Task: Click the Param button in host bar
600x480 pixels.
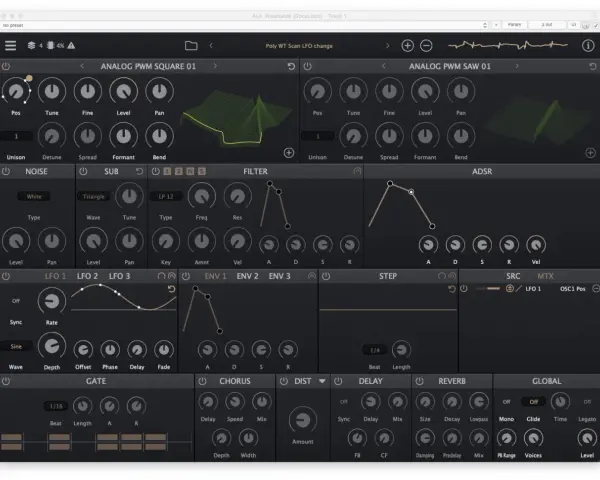Action: 514,25
